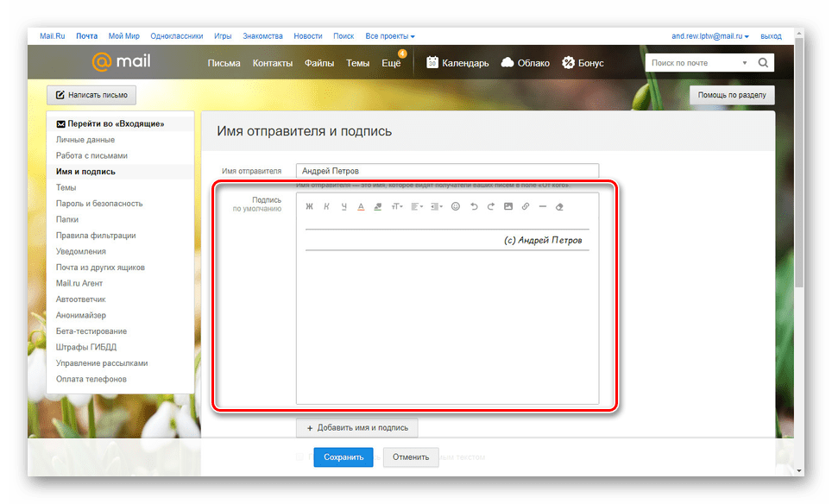Image resolution: width=832 pixels, height=504 pixels.
Task: Expand the «Все проекты» dropdown
Action: point(390,36)
